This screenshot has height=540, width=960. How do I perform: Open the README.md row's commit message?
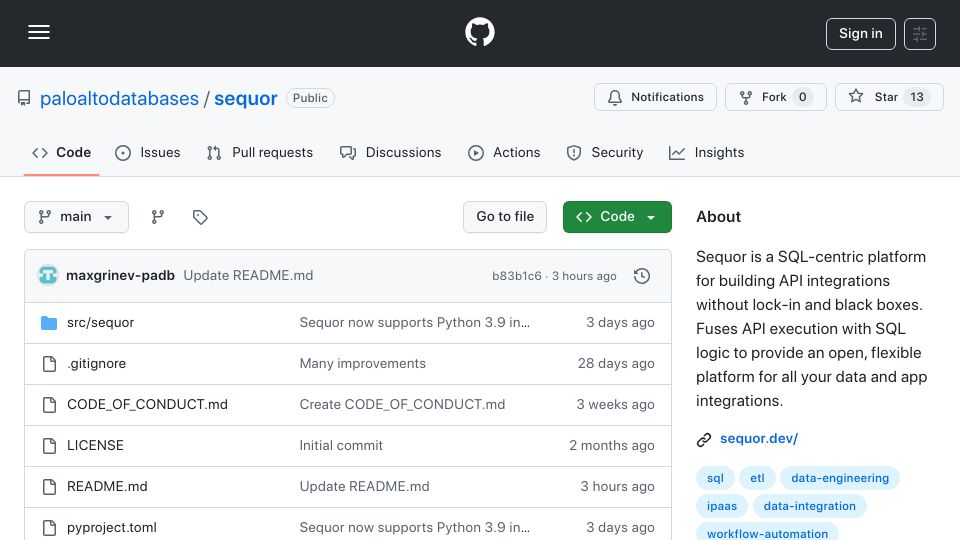[x=364, y=487]
